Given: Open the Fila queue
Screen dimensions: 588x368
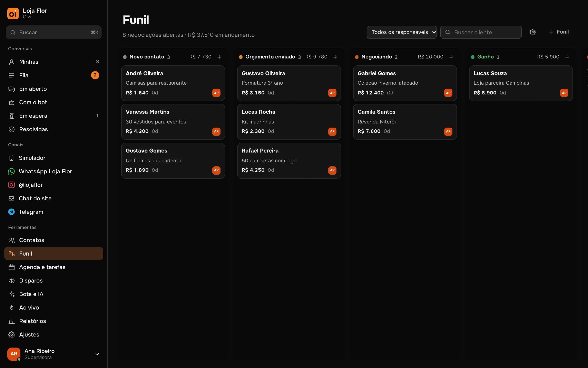Looking at the screenshot, I should 54,75.
